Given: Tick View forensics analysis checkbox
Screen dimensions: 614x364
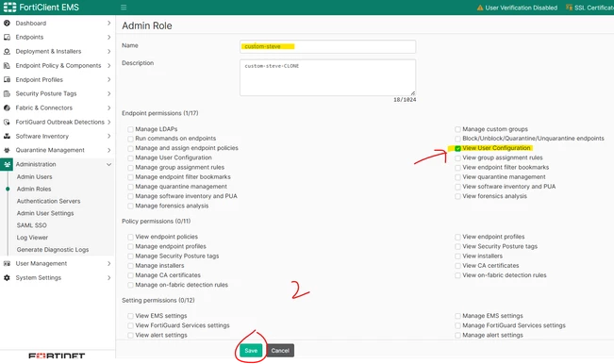Looking at the screenshot, I should (x=457, y=196).
